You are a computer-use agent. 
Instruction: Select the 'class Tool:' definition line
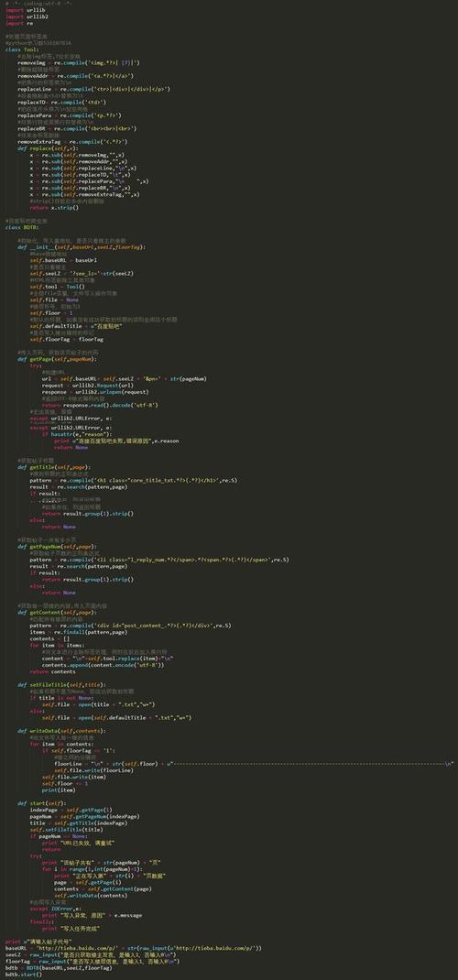[16, 49]
